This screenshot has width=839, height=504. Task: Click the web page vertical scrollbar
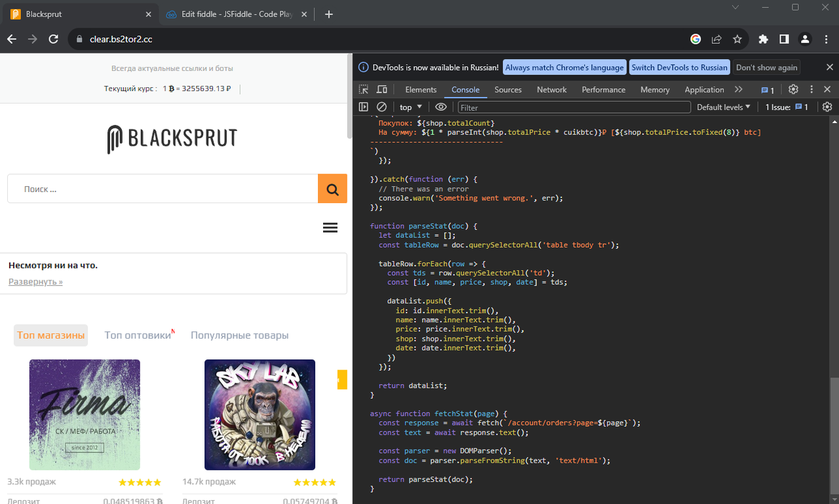(349, 96)
